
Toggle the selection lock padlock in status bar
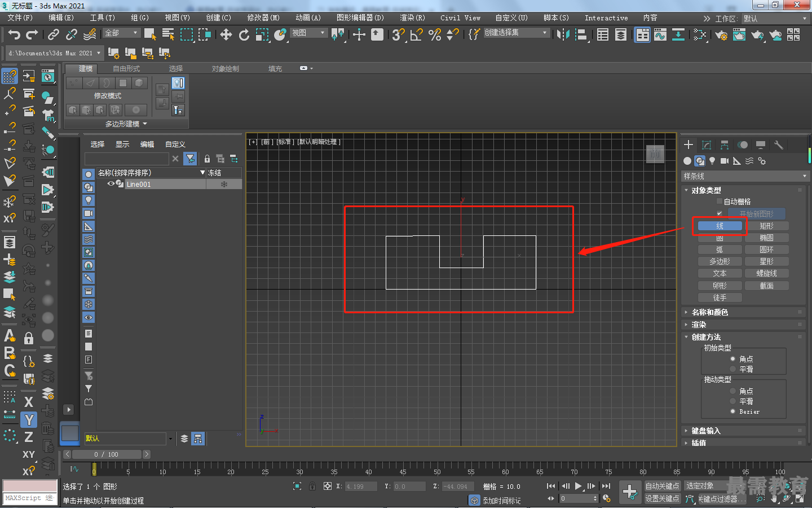(312, 486)
